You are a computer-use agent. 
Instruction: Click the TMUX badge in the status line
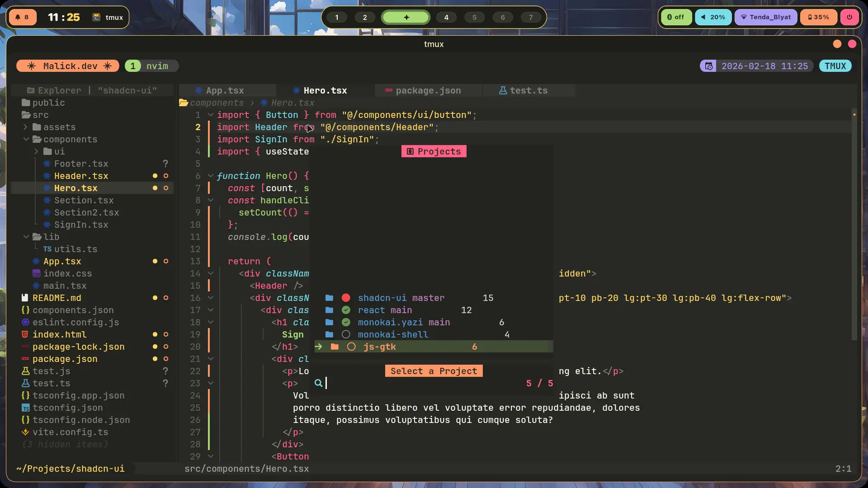(x=835, y=66)
